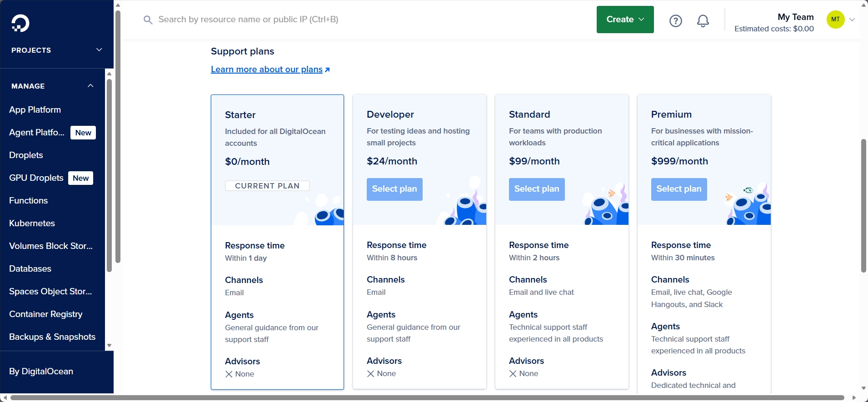Open the help question mark icon
868x402 pixels.
(676, 21)
